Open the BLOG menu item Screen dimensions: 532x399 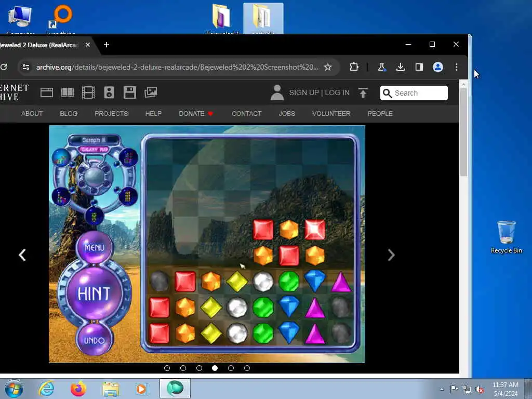69,114
